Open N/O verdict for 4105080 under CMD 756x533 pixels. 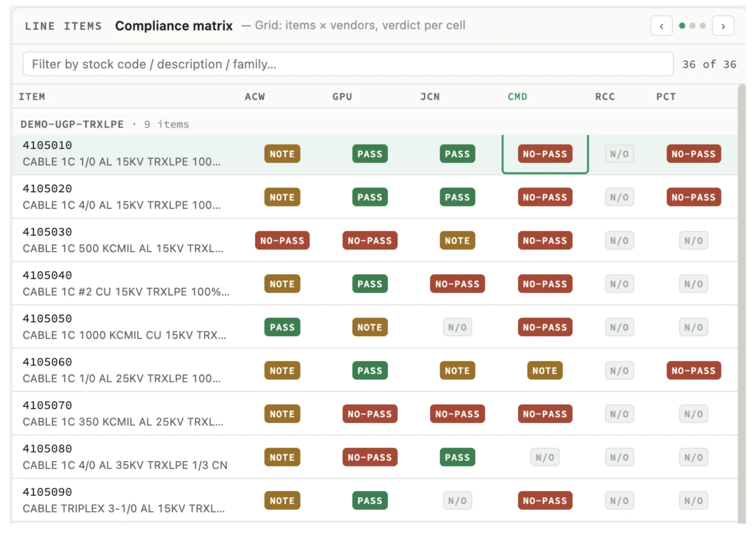point(545,457)
